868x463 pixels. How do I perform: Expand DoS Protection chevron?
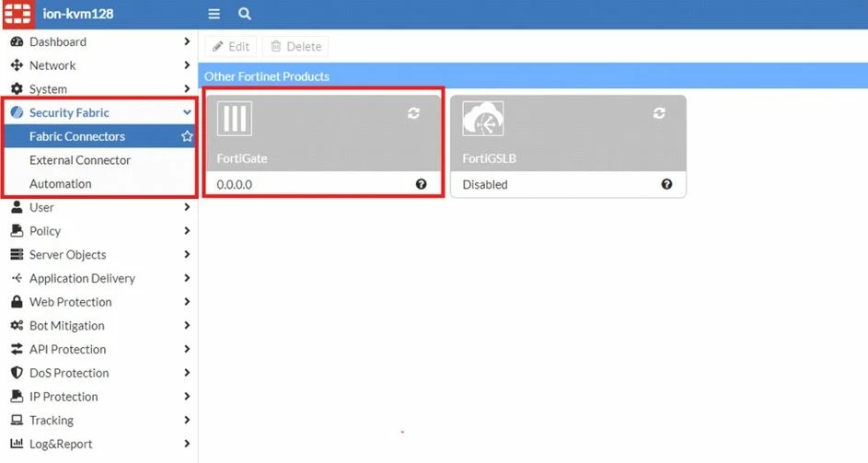(187, 373)
